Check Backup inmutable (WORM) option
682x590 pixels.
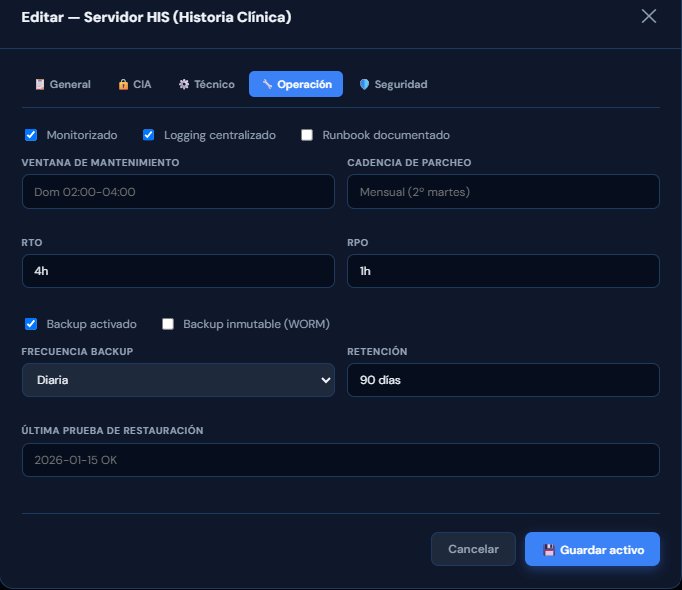click(167, 324)
